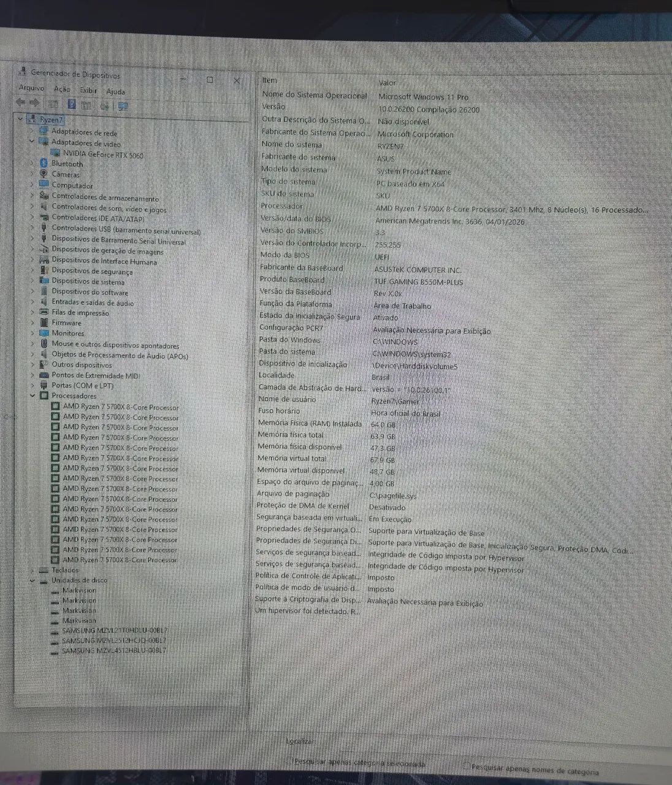Select 'Controladores de som, vídeo e jogos'
This screenshot has width=672, height=785.
[x=109, y=208]
